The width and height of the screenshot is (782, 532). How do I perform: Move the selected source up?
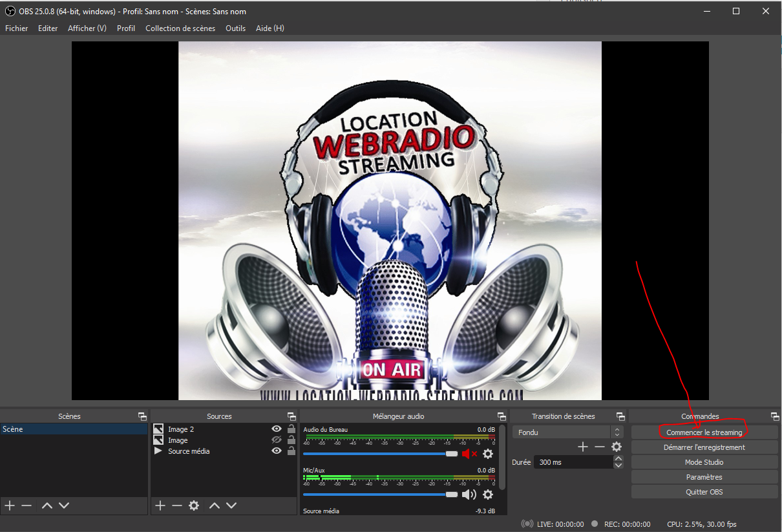215,505
